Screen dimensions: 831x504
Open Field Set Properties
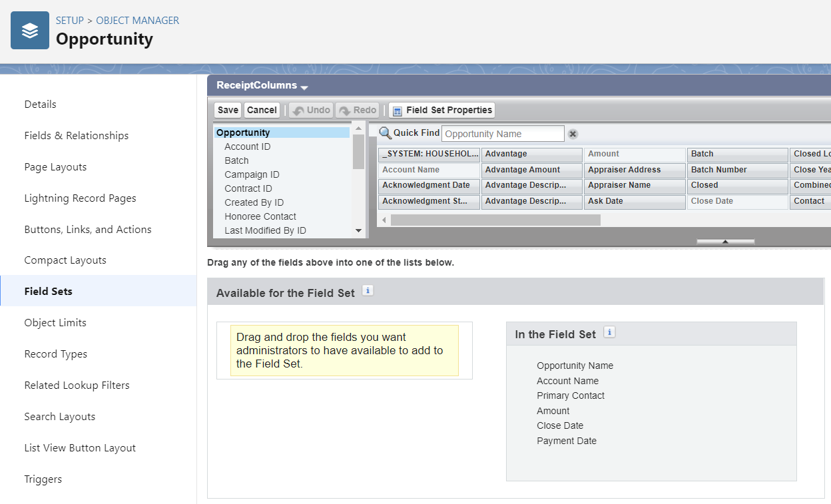[442, 110]
